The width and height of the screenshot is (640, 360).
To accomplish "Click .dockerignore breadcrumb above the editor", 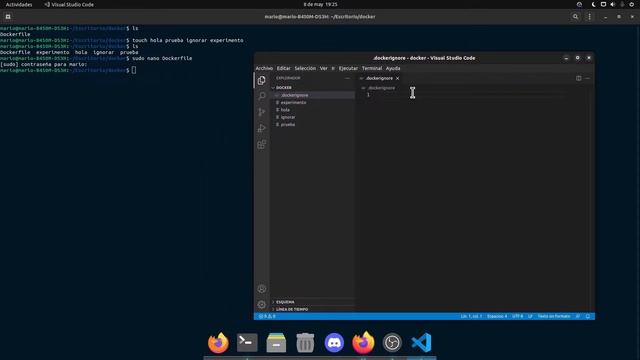I will [378, 88].
